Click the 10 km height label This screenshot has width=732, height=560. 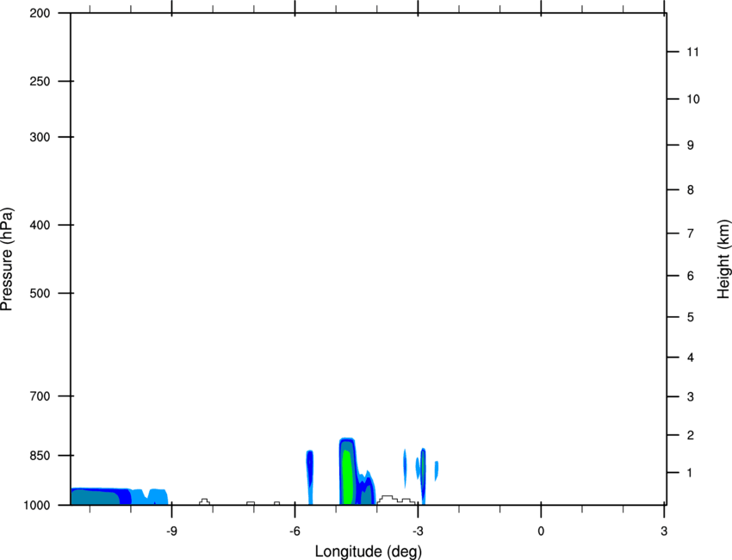[692, 99]
